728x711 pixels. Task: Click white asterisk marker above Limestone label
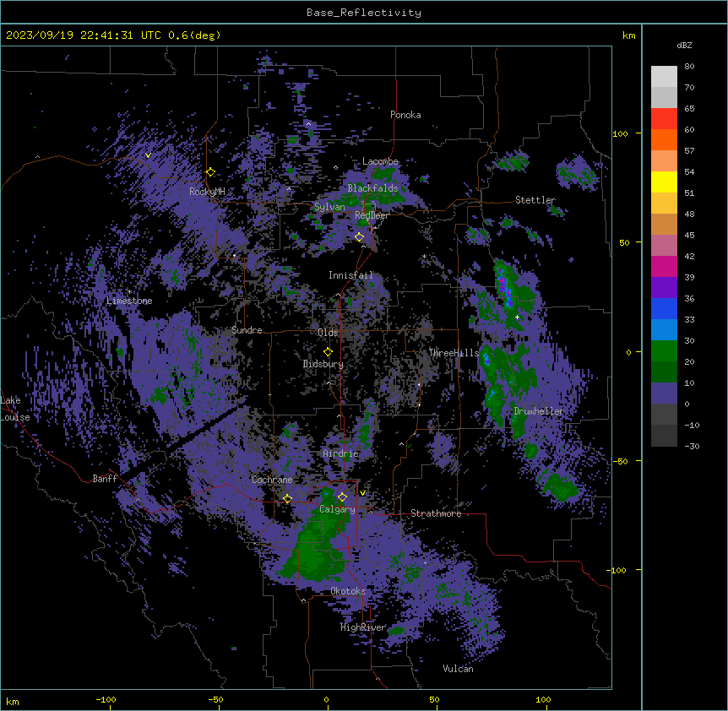click(x=129, y=291)
